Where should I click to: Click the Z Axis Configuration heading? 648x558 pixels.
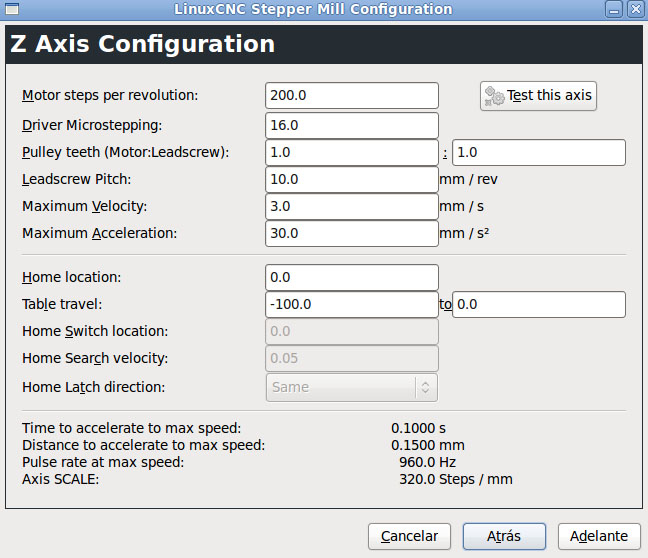click(143, 44)
